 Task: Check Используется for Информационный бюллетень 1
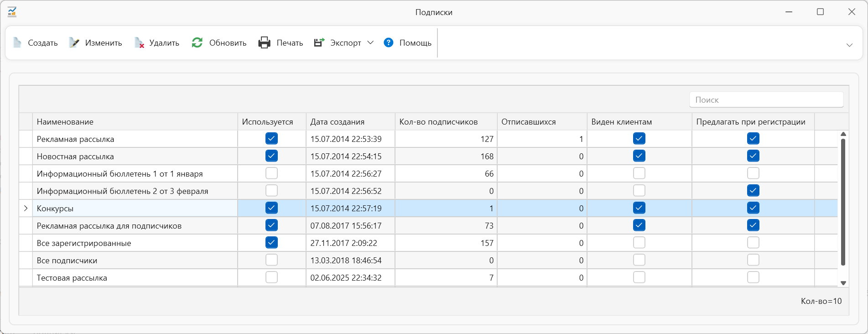(x=271, y=173)
